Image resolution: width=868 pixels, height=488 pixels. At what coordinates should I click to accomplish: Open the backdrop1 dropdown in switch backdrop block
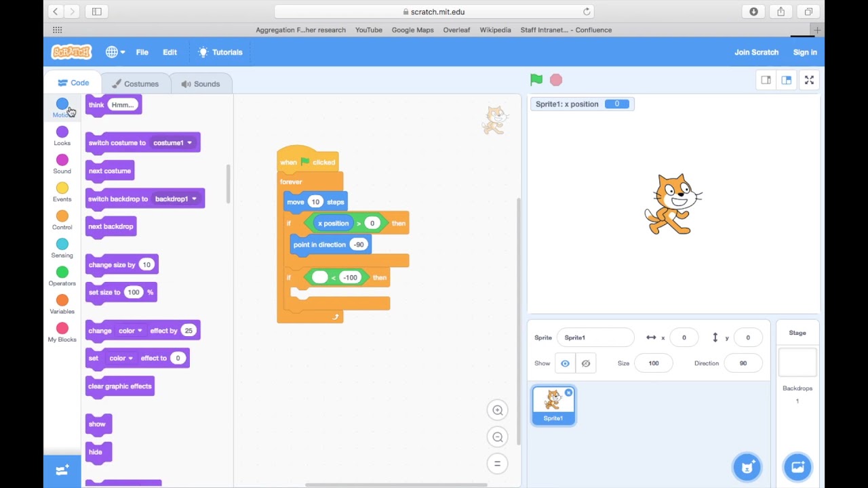[x=176, y=199]
